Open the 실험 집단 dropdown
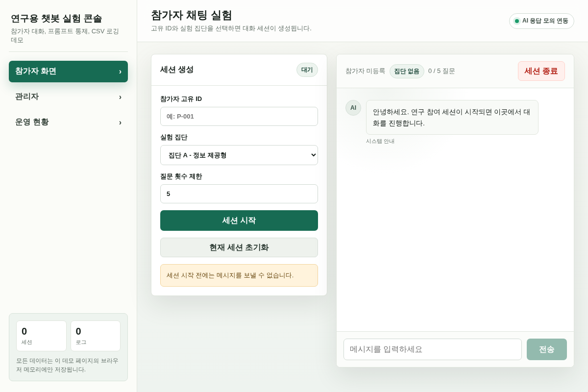588x392 pixels. [239, 155]
